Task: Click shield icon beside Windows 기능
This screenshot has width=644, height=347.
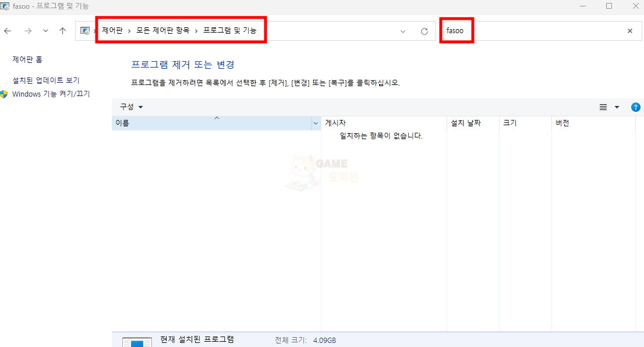Action: point(4,94)
